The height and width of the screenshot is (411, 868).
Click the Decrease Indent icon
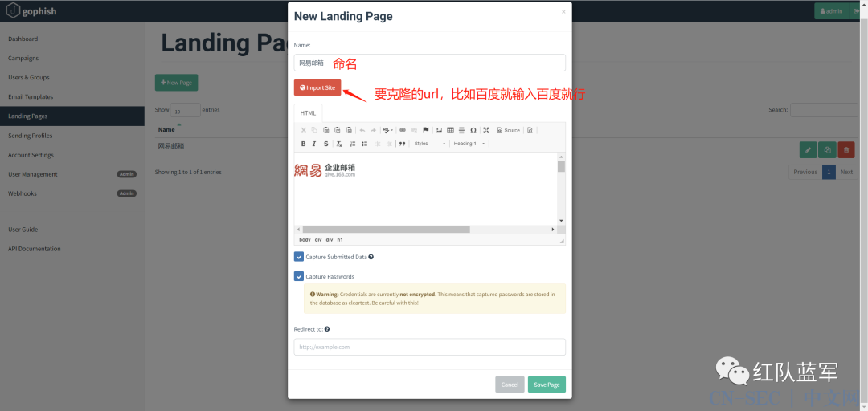coord(378,144)
